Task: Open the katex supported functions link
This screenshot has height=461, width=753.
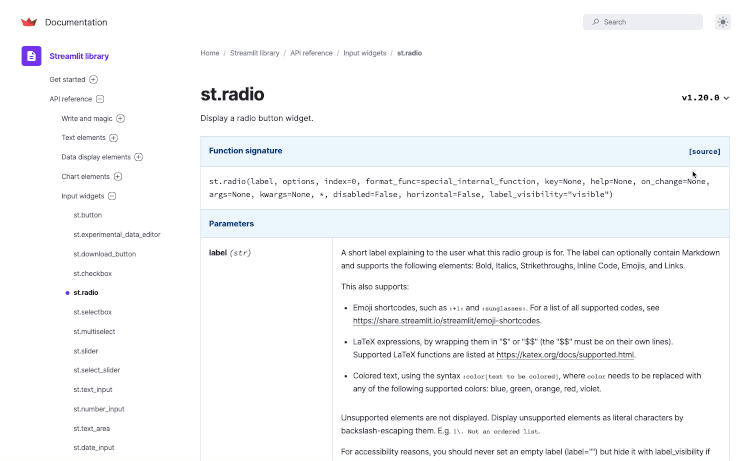Action: (x=565, y=355)
